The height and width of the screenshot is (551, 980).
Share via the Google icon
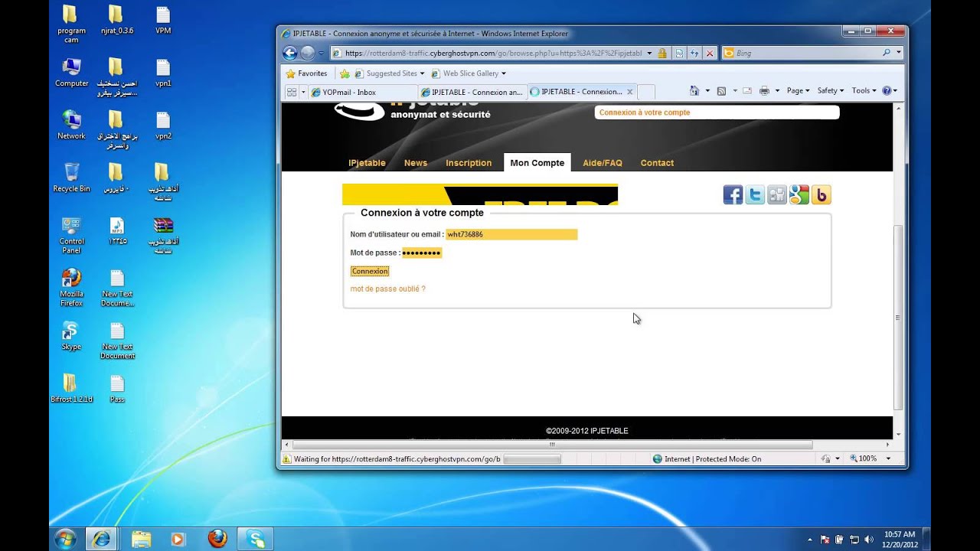pos(799,195)
